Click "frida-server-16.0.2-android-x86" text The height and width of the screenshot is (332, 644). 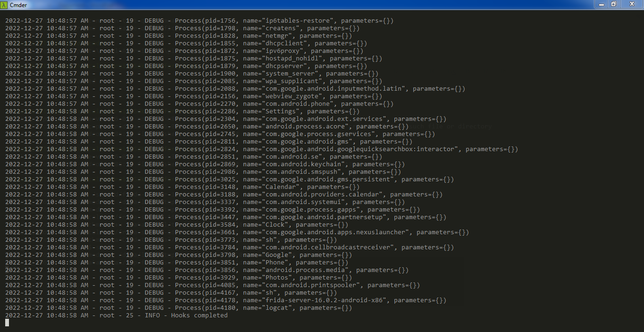[x=324, y=300]
